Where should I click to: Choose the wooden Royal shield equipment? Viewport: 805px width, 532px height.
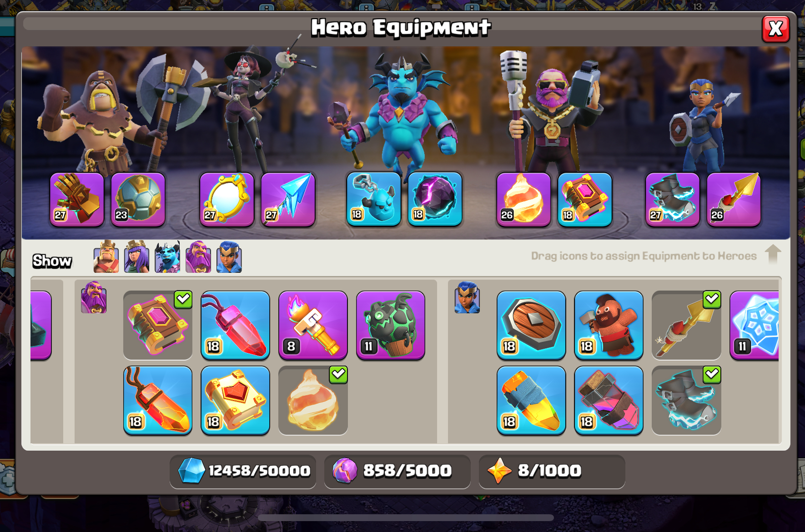tap(531, 325)
